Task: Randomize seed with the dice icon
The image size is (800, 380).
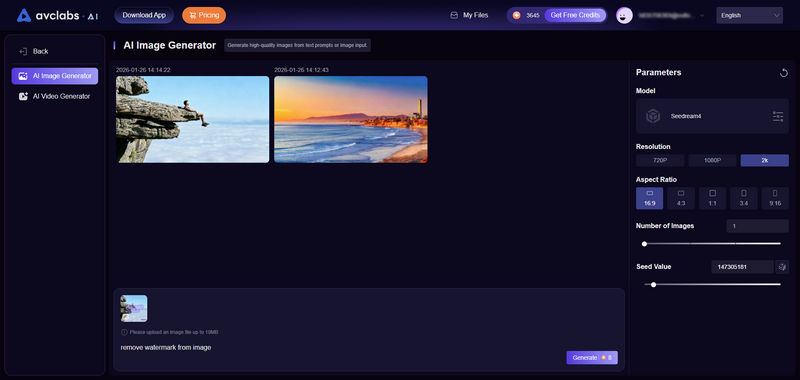Action: (x=782, y=267)
